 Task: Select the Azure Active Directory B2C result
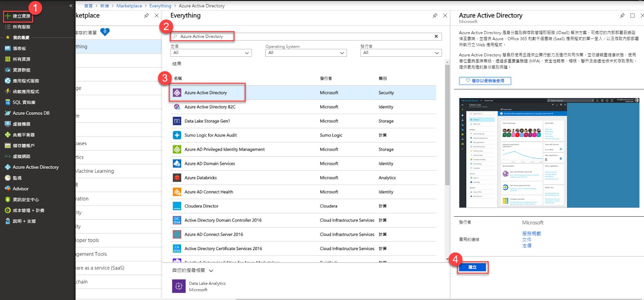[303, 107]
